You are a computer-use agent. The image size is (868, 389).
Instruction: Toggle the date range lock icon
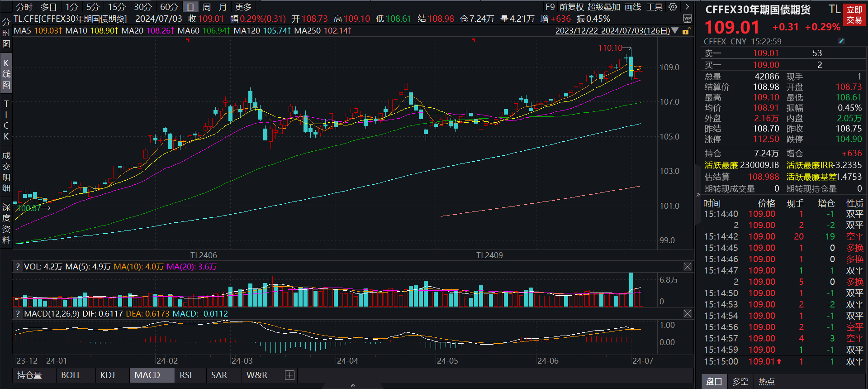(x=686, y=31)
